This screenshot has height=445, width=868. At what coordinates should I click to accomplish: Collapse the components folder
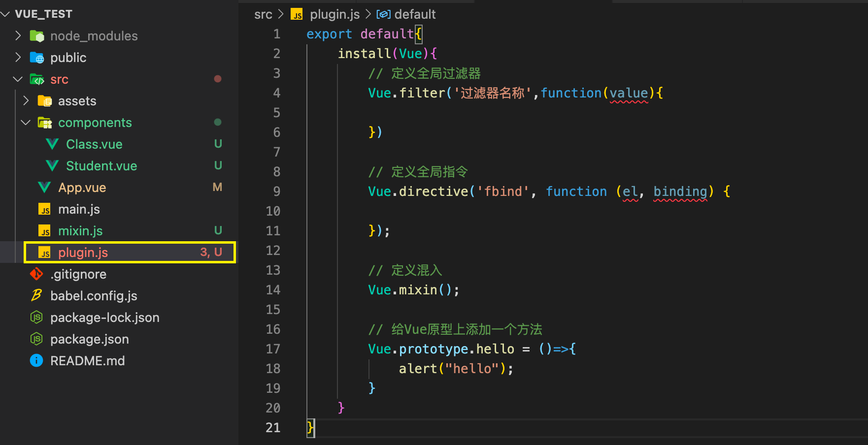[x=26, y=122]
